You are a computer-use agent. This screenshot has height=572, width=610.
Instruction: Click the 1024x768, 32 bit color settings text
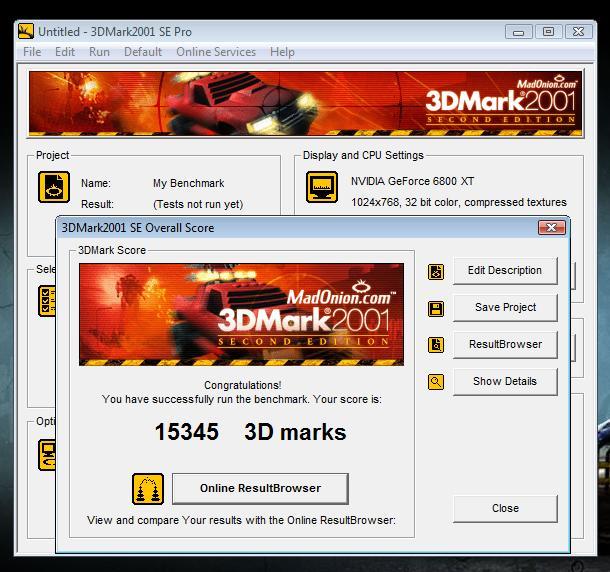(x=459, y=202)
